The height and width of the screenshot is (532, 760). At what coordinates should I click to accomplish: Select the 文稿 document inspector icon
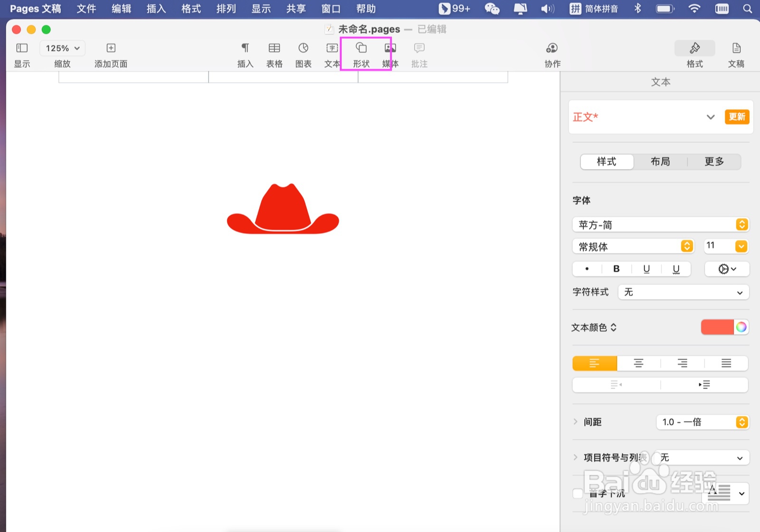tap(736, 48)
